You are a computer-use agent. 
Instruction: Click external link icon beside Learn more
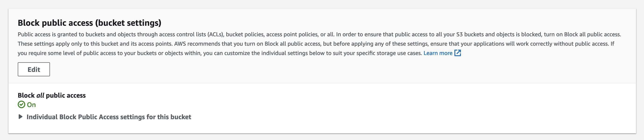(457, 53)
